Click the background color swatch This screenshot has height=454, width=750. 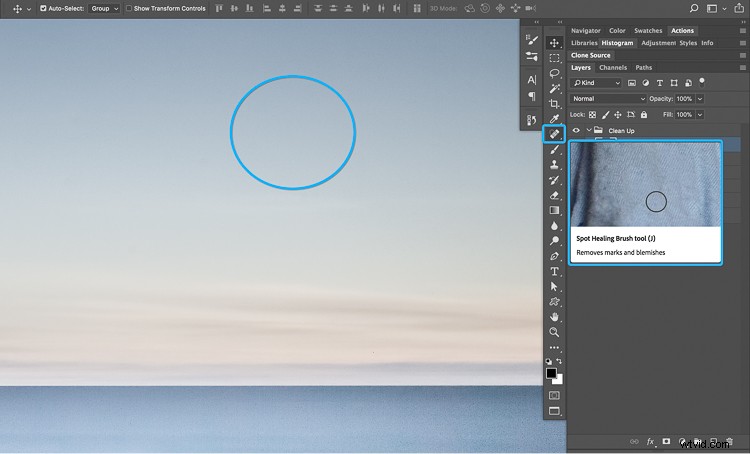tap(559, 380)
